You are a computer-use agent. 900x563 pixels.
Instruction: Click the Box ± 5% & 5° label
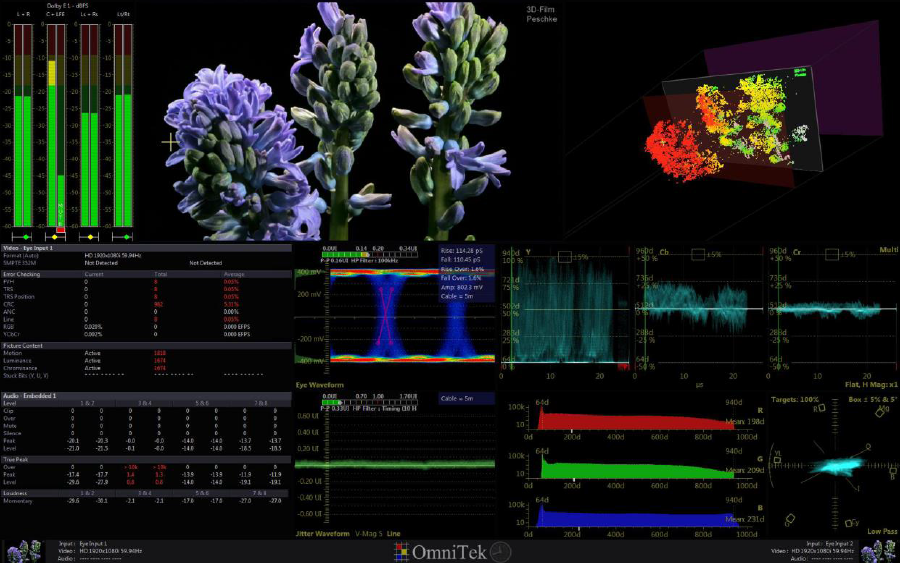873,399
